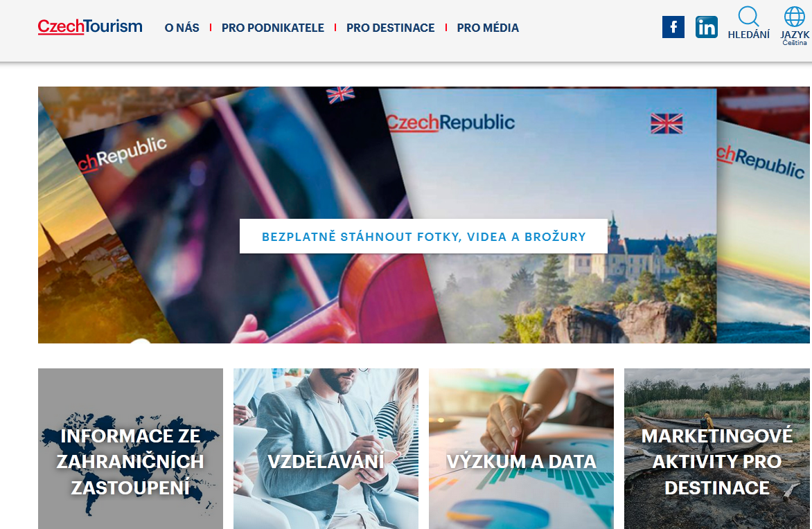Click the HLEDÁNÍ label
Screen dimensions: 812x529
(748, 35)
